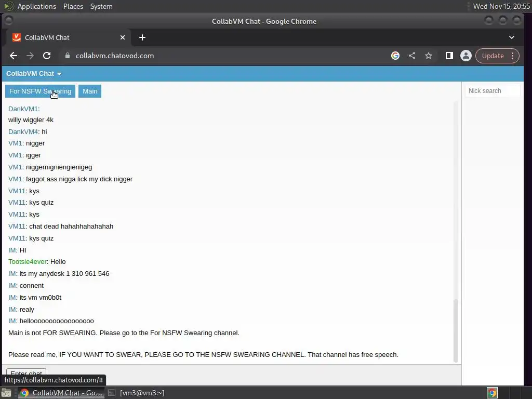Click the window menu button left of the title

8,20
